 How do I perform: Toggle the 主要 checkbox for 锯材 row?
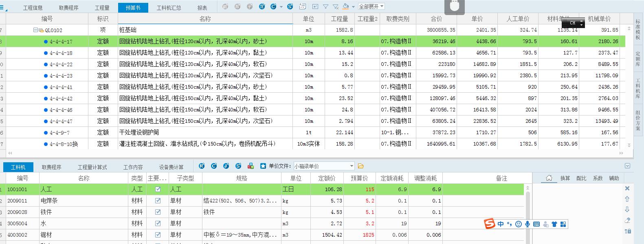tap(158, 235)
